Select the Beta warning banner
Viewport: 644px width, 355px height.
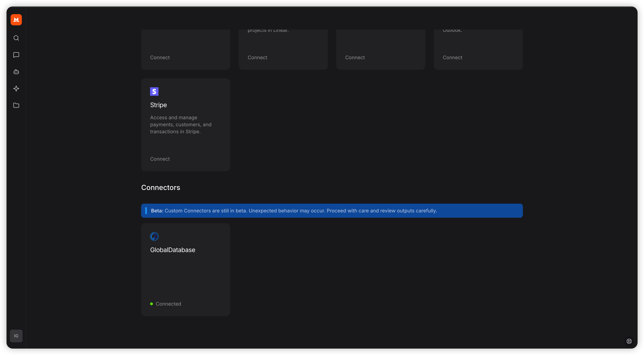click(332, 211)
